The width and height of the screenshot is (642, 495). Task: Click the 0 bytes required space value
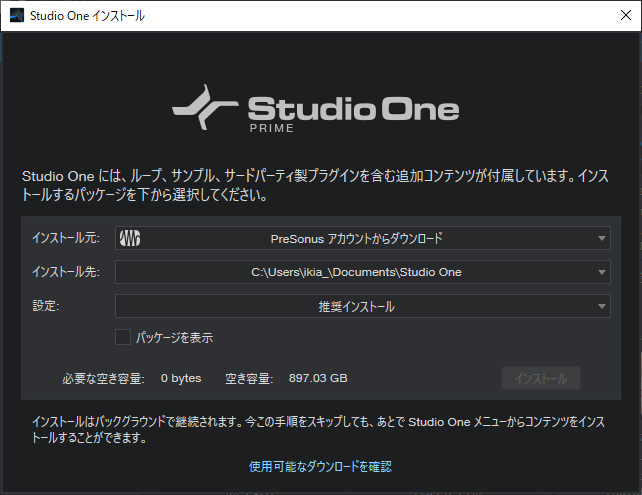(181, 378)
